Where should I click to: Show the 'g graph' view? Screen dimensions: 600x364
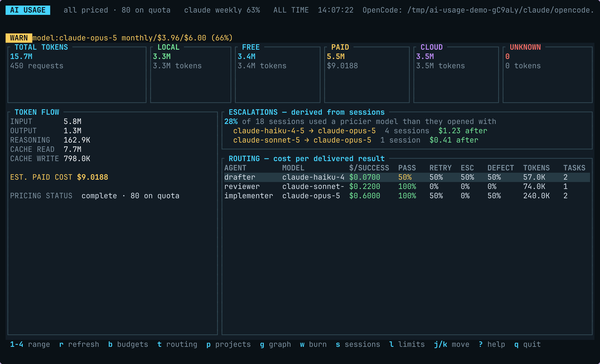coord(275,344)
